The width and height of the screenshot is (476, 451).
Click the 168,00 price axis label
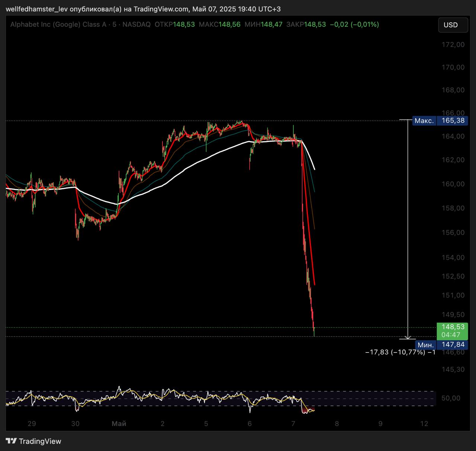point(453,90)
